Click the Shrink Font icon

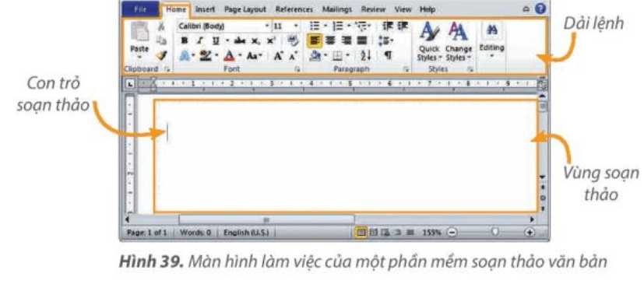293,56
